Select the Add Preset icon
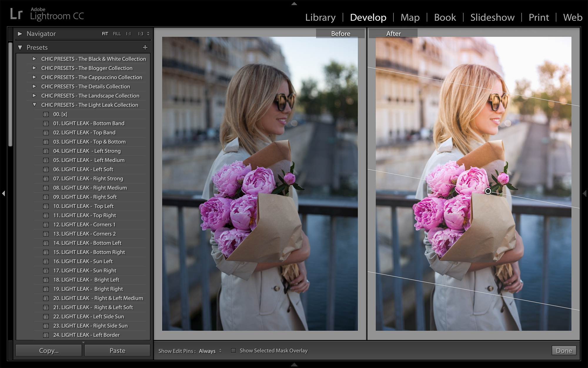 tap(145, 47)
